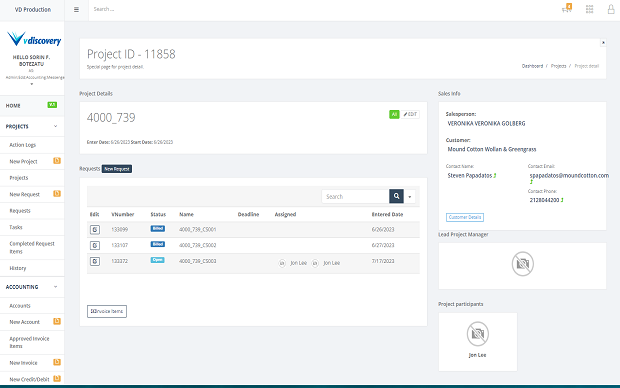Edit request 133372 via its edit icon
Viewport: 620px width, 388px height.
tap(95, 261)
